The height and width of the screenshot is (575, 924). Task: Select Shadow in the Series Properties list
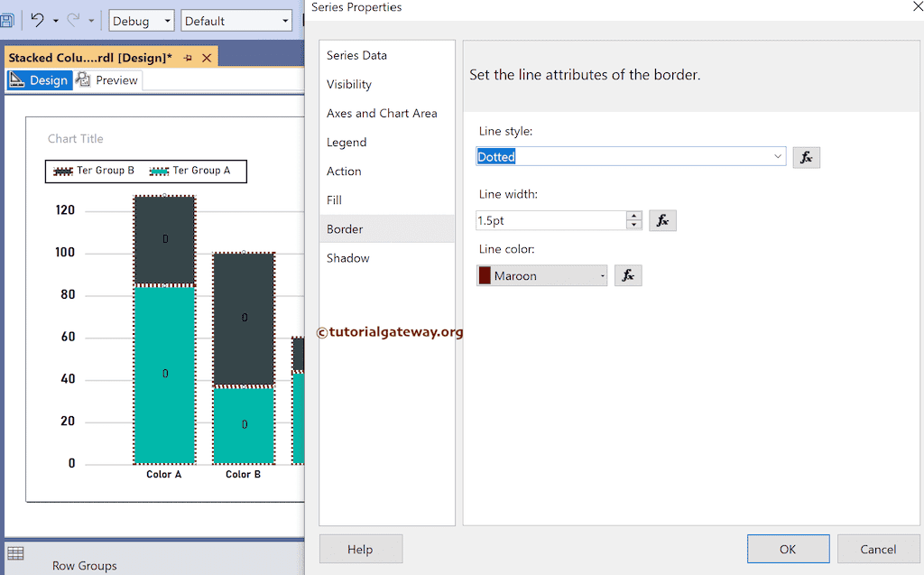(x=347, y=257)
